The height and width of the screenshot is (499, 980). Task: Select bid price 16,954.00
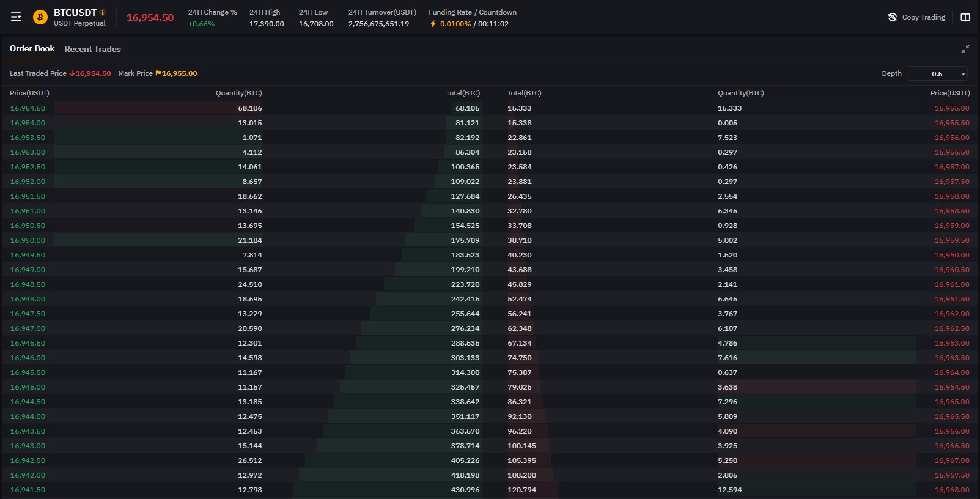point(28,123)
